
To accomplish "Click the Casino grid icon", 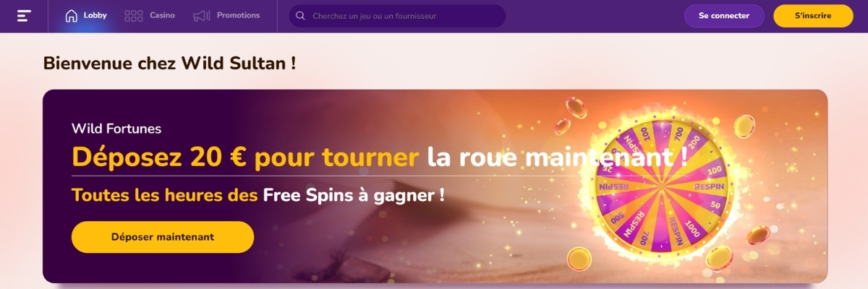I will pos(133,16).
